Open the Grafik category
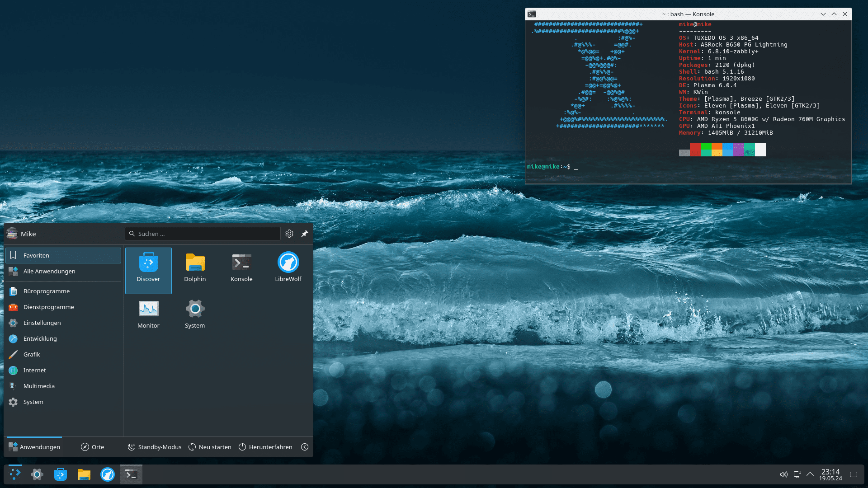This screenshot has height=488, width=868. click(x=63, y=354)
